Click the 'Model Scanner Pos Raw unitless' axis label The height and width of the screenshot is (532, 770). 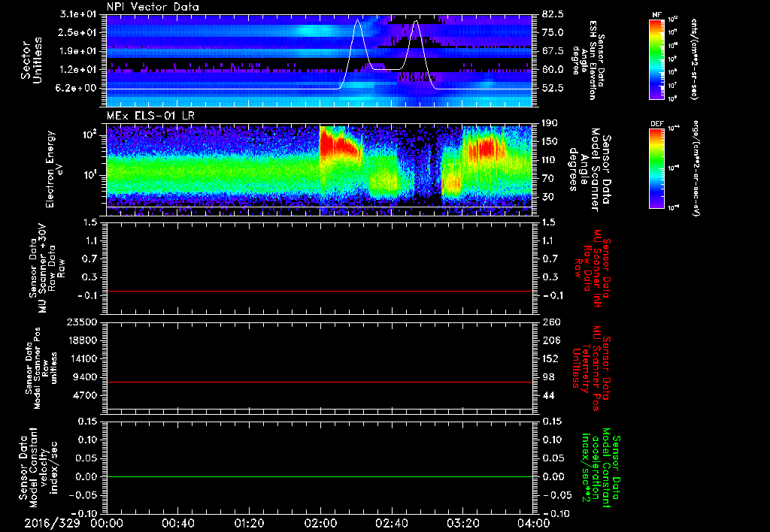[41, 368]
